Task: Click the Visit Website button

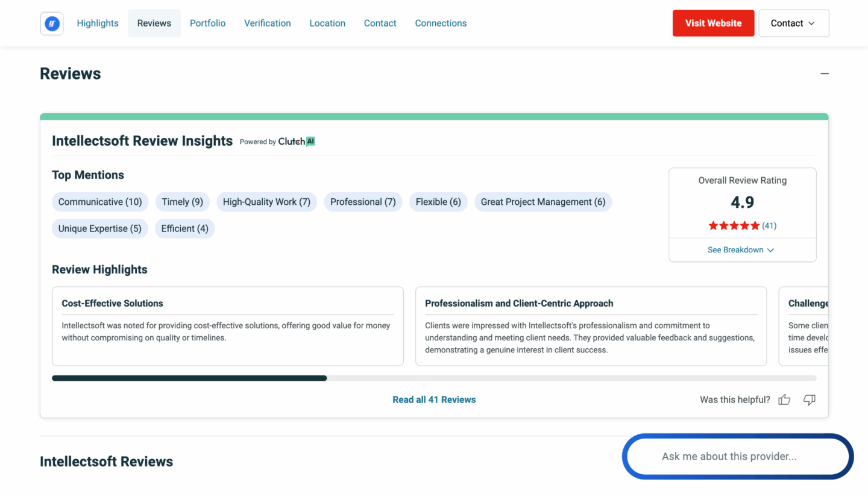Action: pos(713,23)
